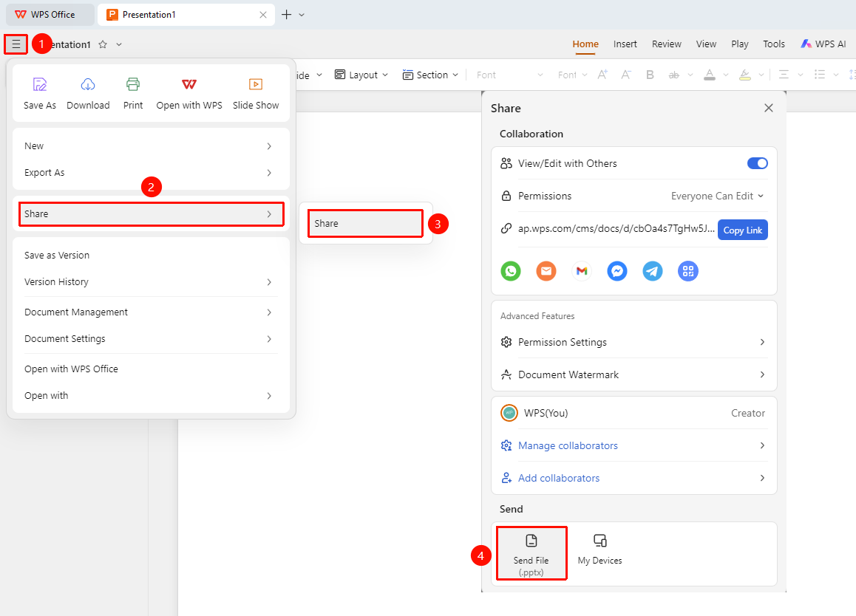This screenshot has height=616, width=856.
Task: Open Everyone Can Edit permissions dropdown
Action: (717, 196)
